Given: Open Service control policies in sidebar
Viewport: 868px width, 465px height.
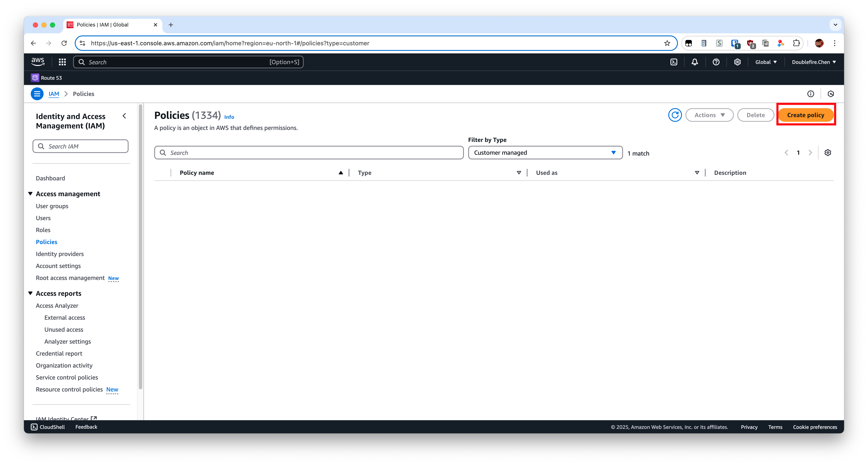Looking at the screenshot, I should point(67,377).
